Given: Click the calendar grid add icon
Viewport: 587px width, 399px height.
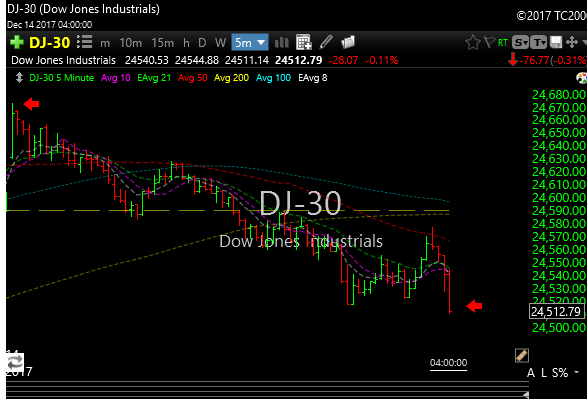Looking at the screenshot, I should pos(304,42).
